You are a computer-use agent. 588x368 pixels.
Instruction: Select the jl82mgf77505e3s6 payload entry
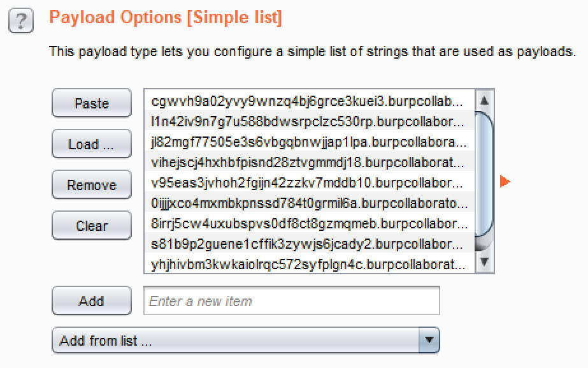(x=309, y=142)
